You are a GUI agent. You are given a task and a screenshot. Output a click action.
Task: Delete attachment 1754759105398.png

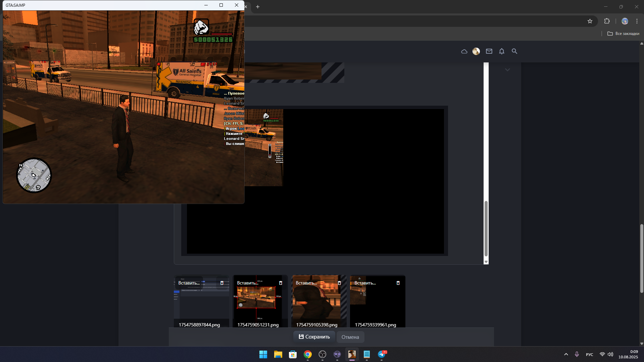(339, 283)
